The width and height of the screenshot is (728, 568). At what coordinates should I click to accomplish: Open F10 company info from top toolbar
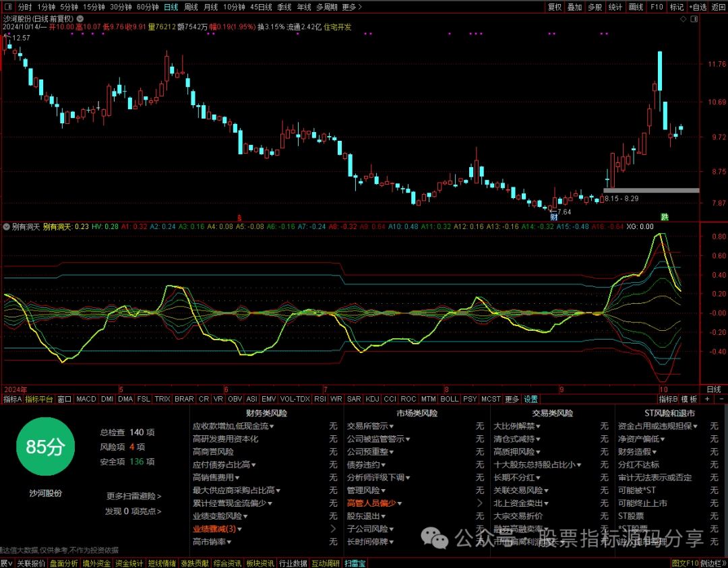pos(657,7)
